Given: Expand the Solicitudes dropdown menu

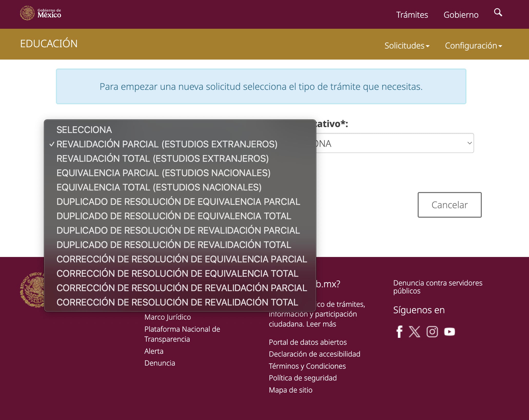Looking at the screenshot, I should 407,46.
